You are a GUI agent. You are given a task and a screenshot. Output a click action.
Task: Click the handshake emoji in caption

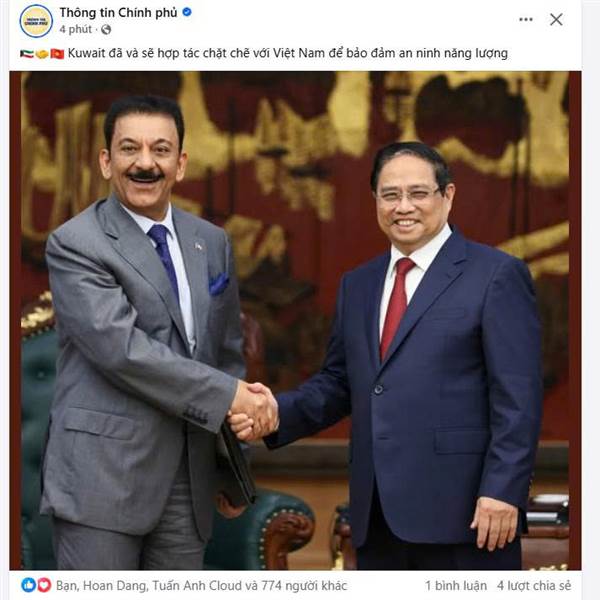42,54
